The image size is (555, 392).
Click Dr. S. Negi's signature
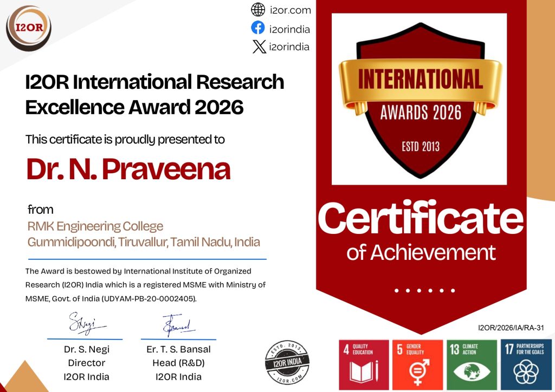click(x=87, y=323)
